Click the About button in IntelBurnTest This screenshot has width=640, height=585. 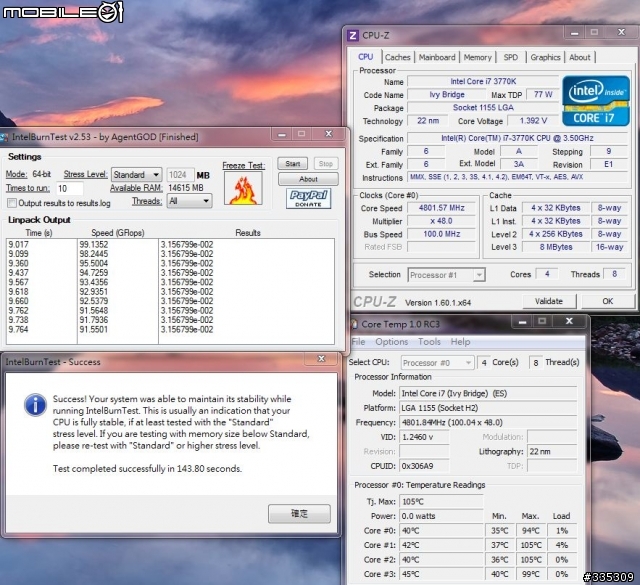[x=308, y=179]
